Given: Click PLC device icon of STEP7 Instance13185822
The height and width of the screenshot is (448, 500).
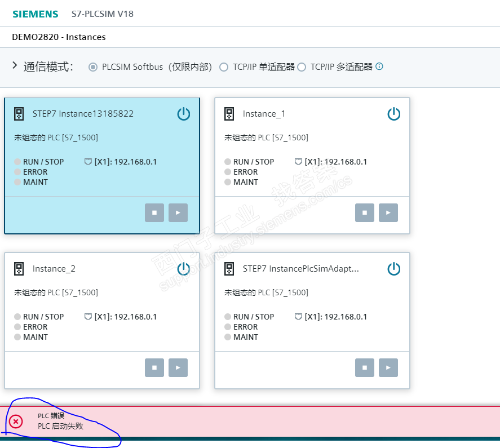Looking at the screenshot, I should [19, 114].
